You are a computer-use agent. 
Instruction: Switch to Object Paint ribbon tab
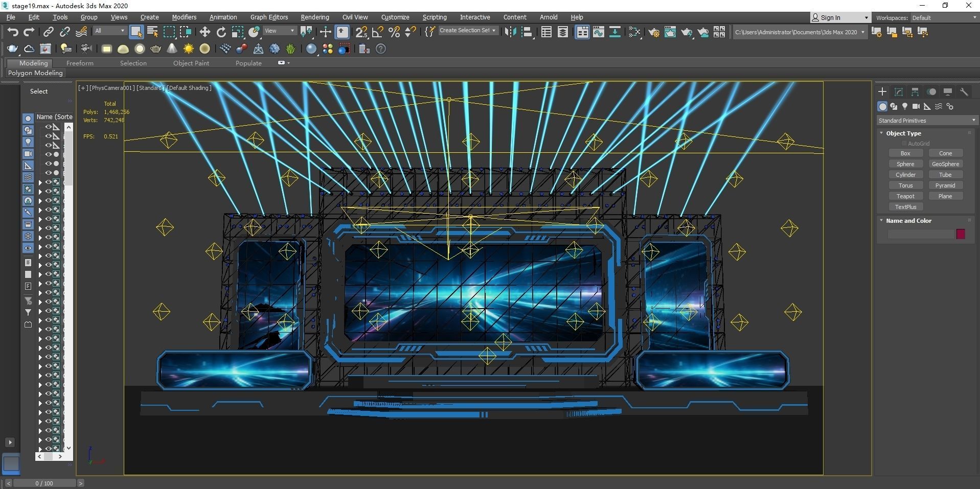click(x=191, y=63)
